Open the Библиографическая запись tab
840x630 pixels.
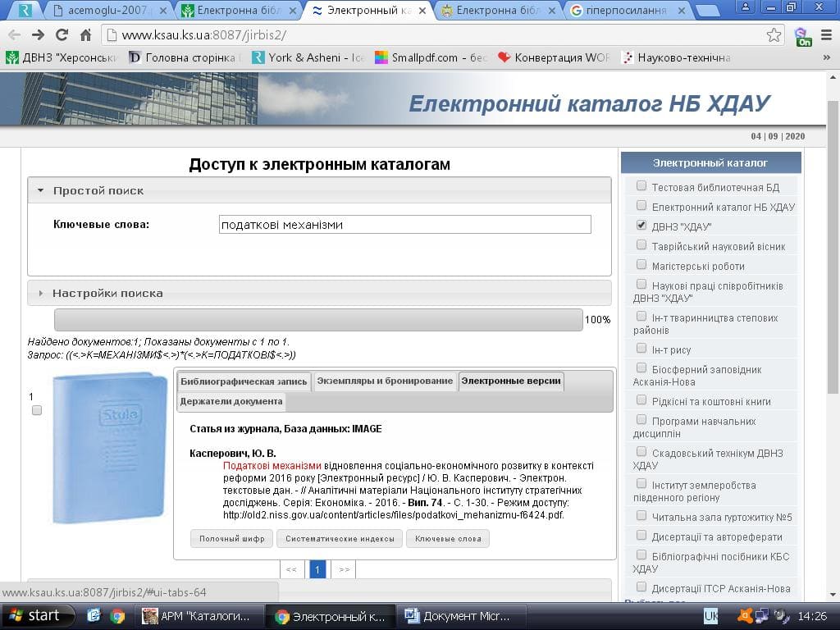tap(244, 381)
